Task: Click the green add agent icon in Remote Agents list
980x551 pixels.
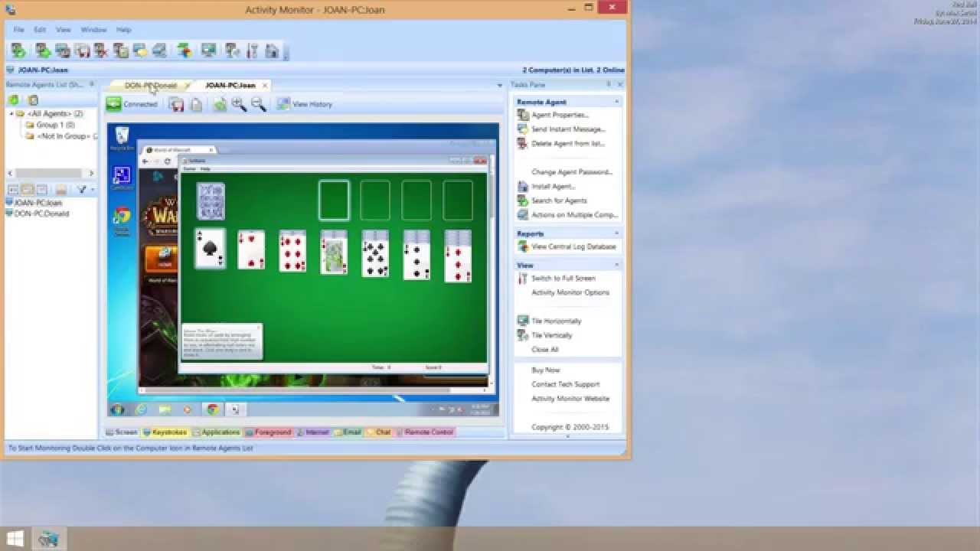Action: click(13, 100)
